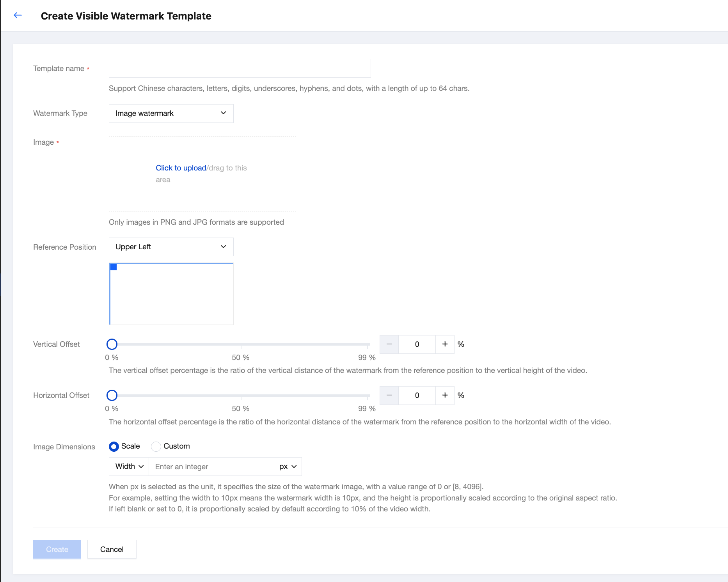Decrease horizontal offset with minus icon
The image size is (728, 582).
389,395
